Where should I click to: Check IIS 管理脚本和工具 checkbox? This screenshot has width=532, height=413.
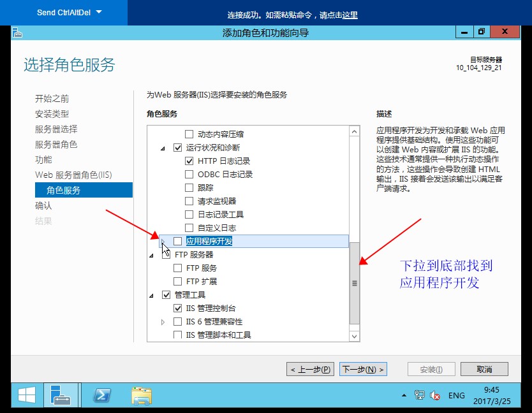tap(177, 335)
